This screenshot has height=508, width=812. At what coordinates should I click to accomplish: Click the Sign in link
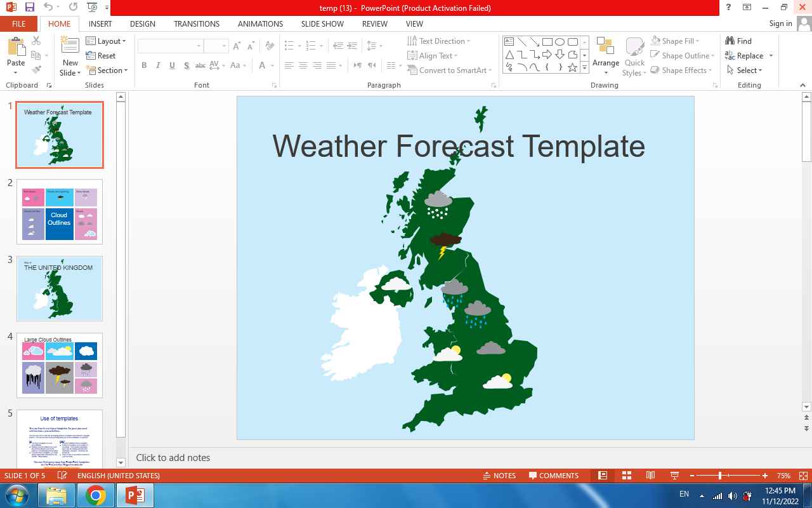point(780,23)
